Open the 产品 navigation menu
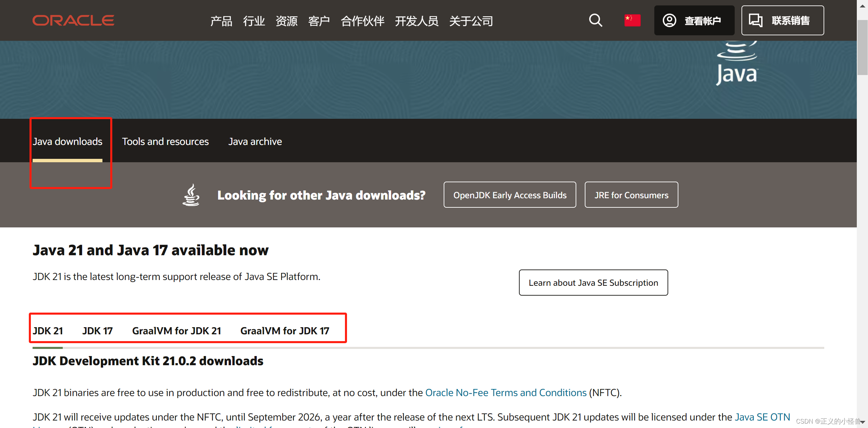The image size is (868, 428). point(221,21)
